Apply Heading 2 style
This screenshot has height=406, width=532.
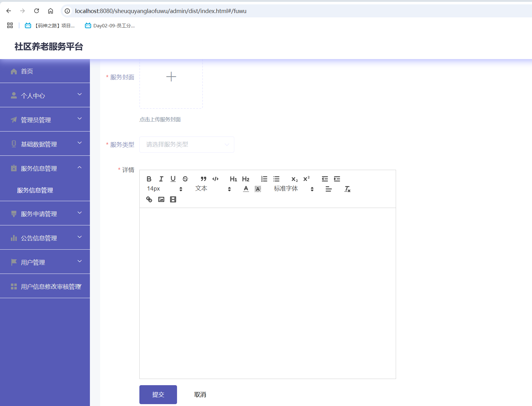pos(245,179)
